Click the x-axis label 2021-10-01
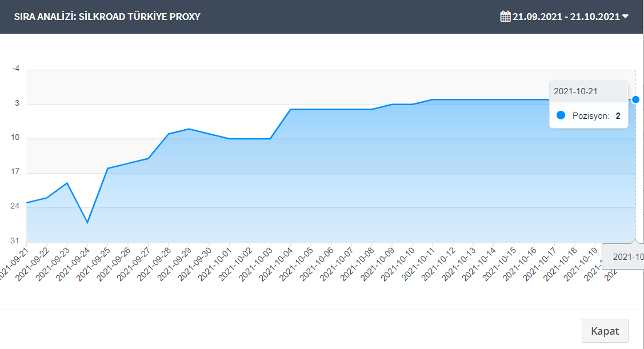Viewport: 644px width, 349px height. [x=215, y=263]
